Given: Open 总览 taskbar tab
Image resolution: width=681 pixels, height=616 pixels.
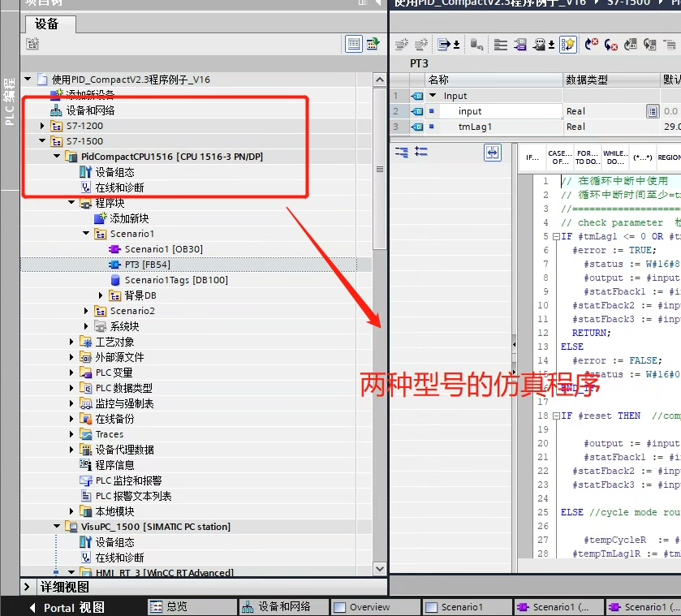Looking at the screenshot, I should pyautogui.click(x=192, y=607).
